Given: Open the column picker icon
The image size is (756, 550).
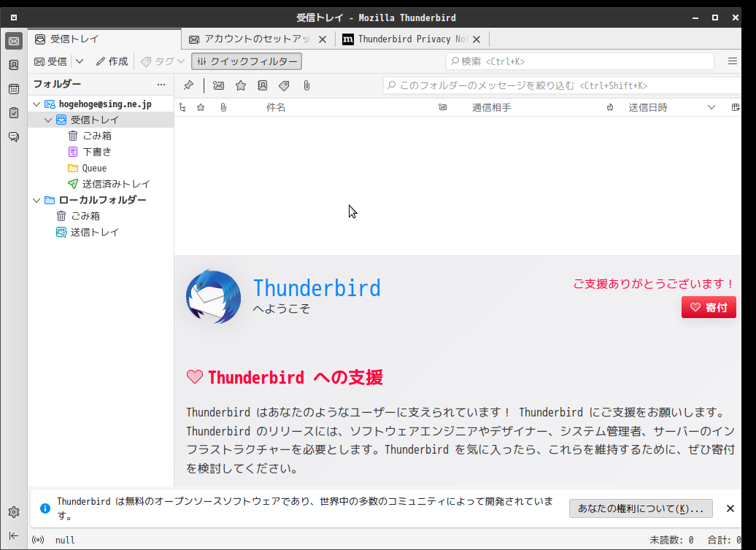Looking at the screenshot, I should coord(736,107).
